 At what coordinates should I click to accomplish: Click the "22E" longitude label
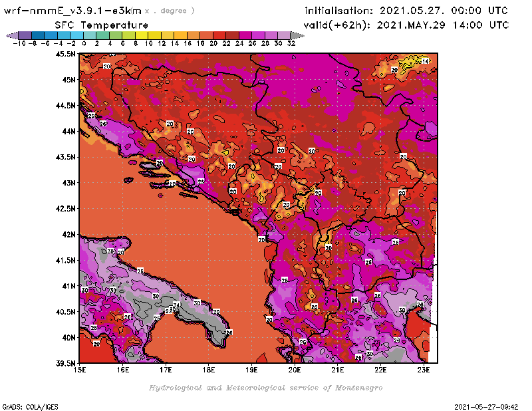[x=380, y=370]
